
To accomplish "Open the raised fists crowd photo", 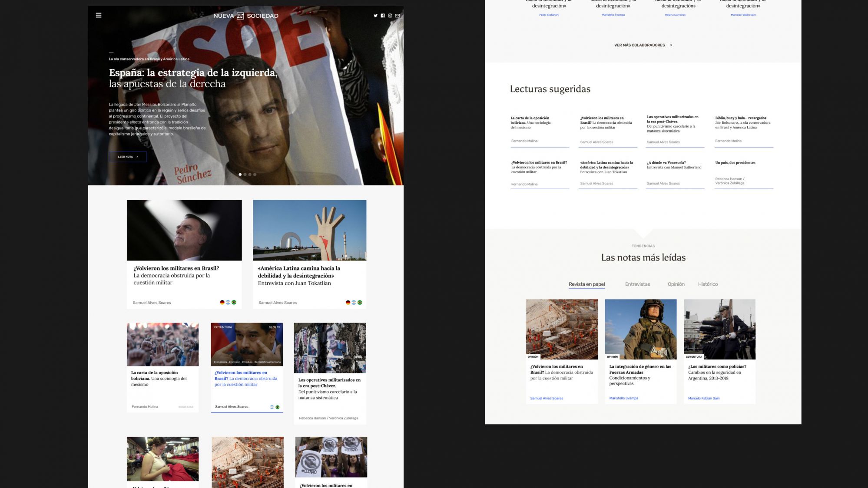I will (162, 344).
